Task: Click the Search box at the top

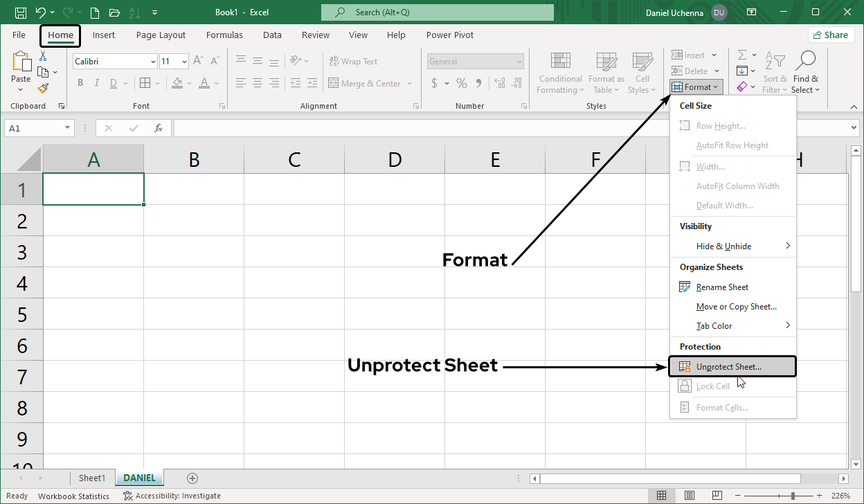Action: click(x=436, y=12)
